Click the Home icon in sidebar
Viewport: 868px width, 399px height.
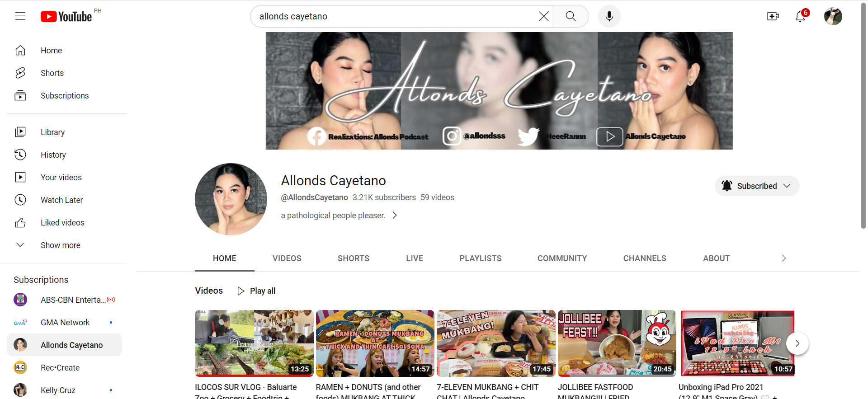click(x=20, y=51)
